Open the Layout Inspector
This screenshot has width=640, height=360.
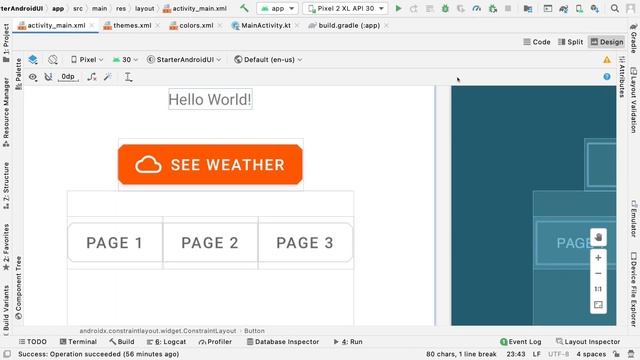[588, 342]
